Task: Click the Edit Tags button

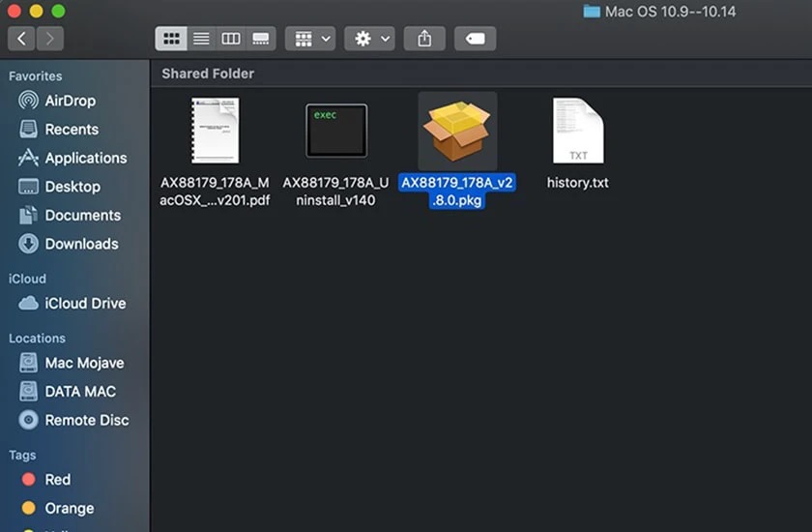Action: 475,39
